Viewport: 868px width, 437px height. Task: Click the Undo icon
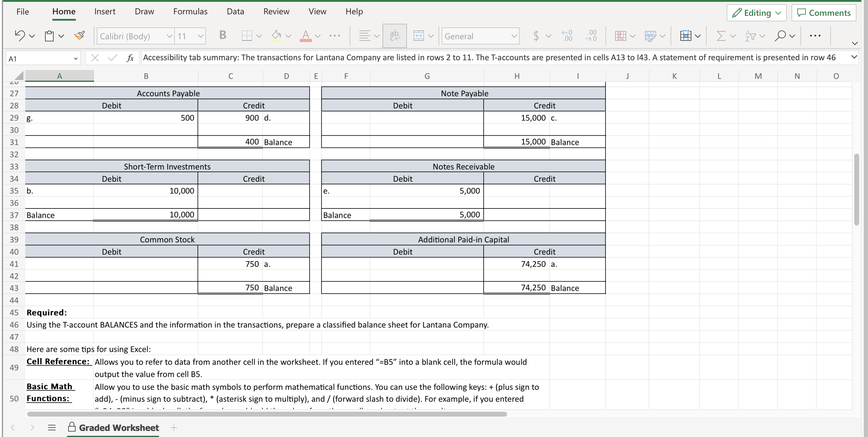(19, 36)
